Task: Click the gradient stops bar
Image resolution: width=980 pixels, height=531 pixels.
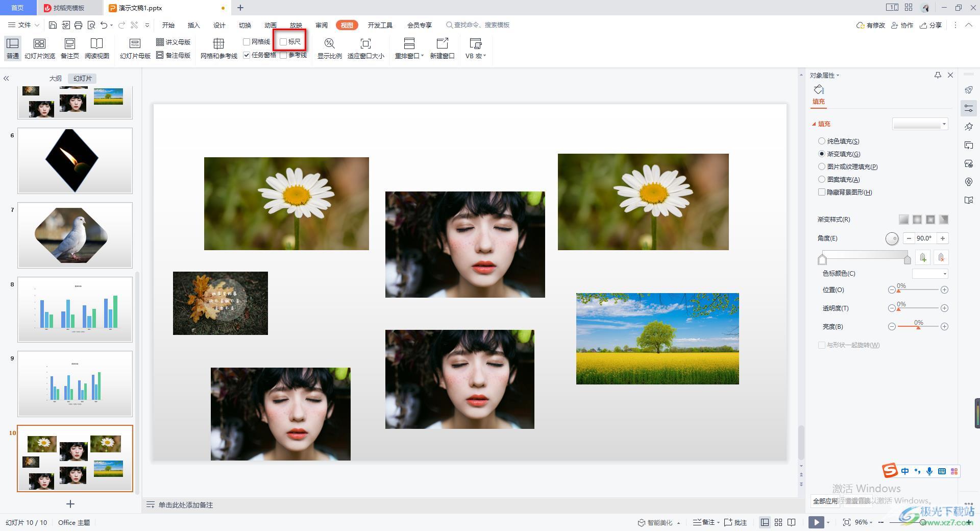Action: tap(865, 255)
